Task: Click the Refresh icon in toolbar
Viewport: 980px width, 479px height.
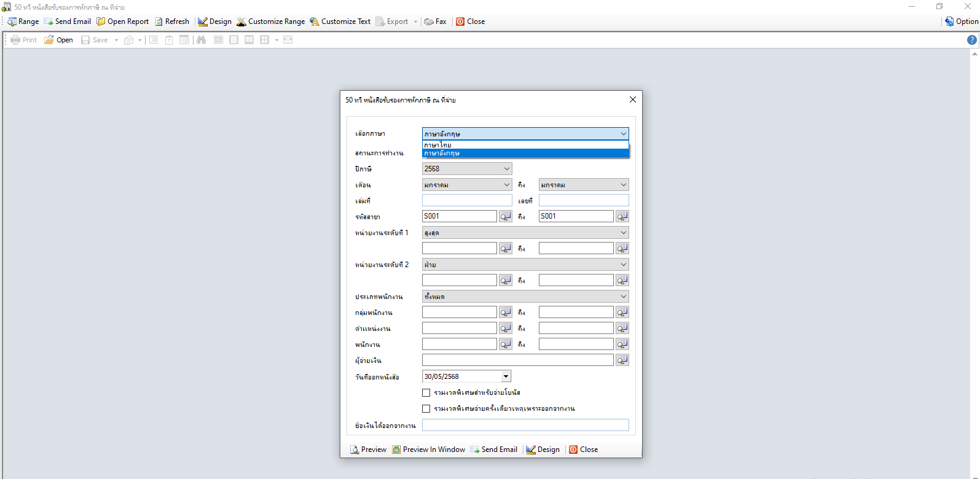Action: pyautogui.click(x=159, y=21)
